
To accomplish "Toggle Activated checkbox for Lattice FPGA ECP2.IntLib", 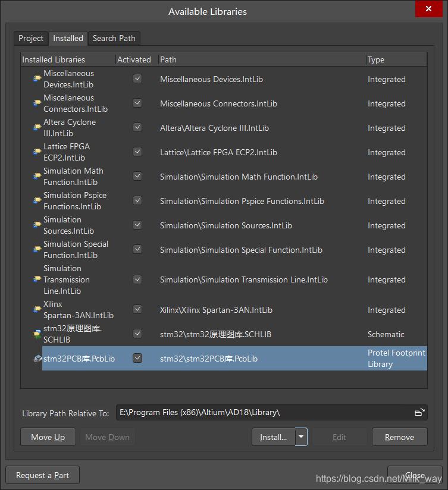I will pos(137,152).
